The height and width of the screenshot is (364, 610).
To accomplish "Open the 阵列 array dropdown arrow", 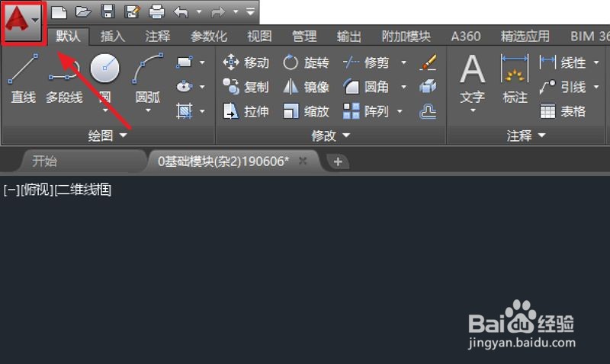I will tap(400, 111).
